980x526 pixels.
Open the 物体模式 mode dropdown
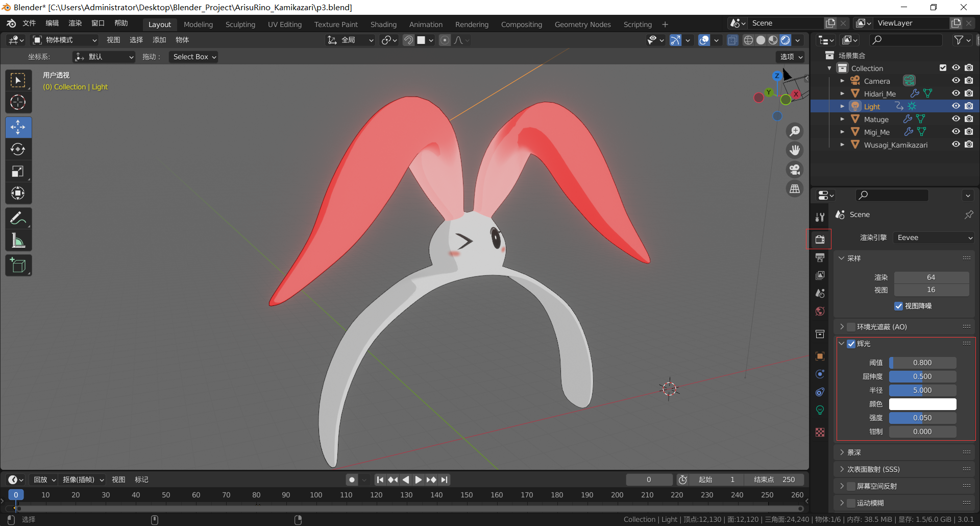(65, 40)
